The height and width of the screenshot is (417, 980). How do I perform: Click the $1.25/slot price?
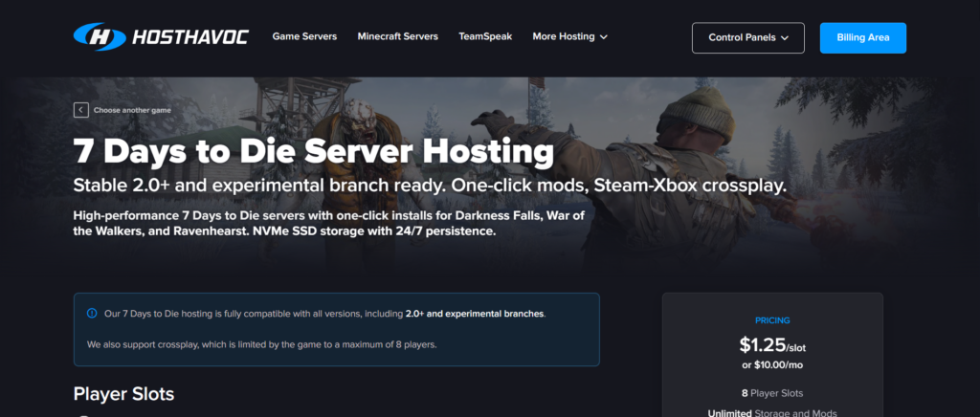pyautogui.click(x=772, y=344)
